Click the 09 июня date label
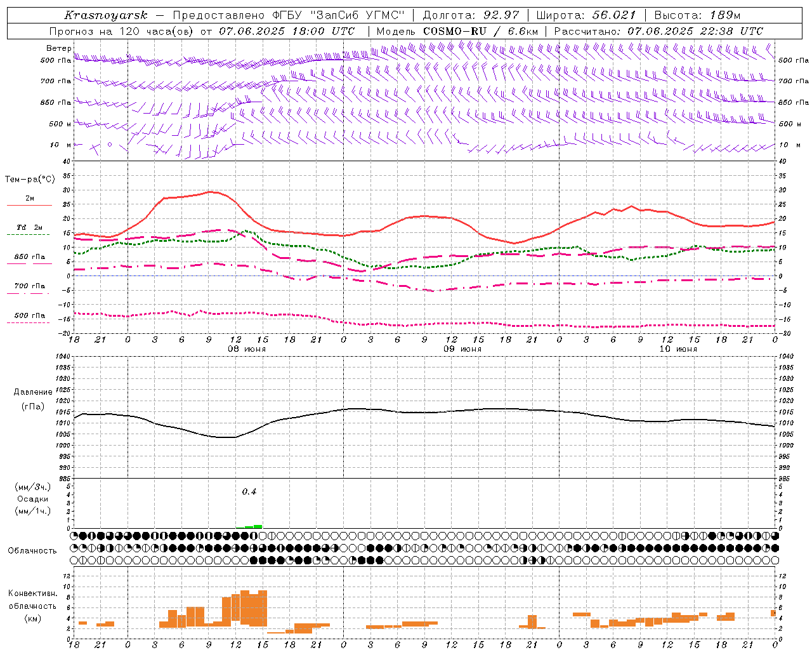Image resolution: width=812 pixels, height=650 pixels. coord(462,349)
